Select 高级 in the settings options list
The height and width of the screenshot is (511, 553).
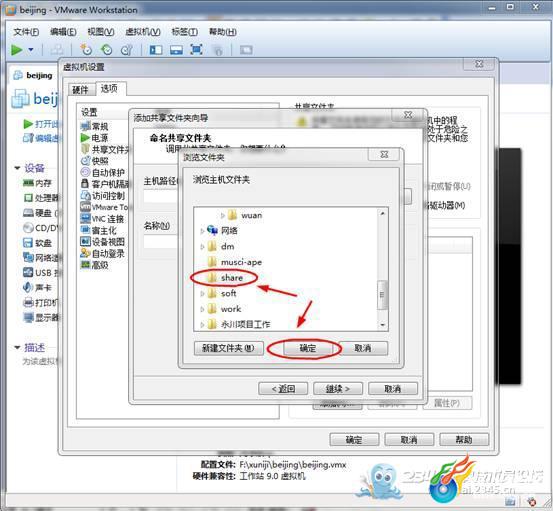pos(95,265)
